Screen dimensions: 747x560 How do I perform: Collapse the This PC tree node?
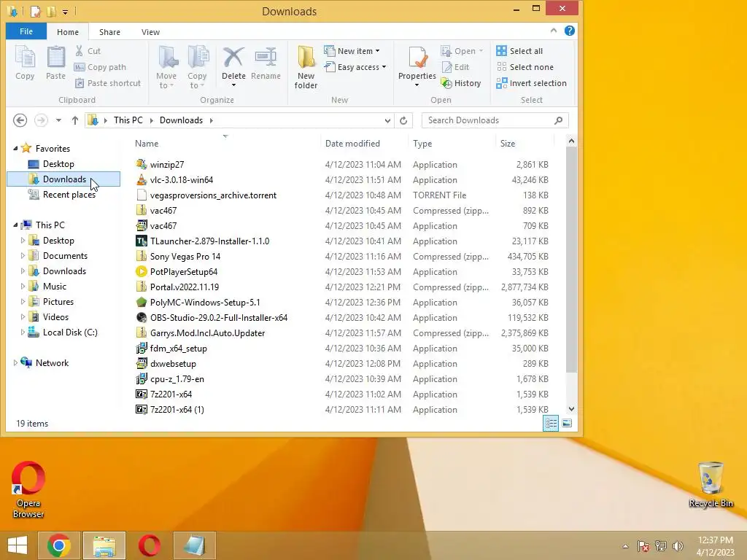15,225
